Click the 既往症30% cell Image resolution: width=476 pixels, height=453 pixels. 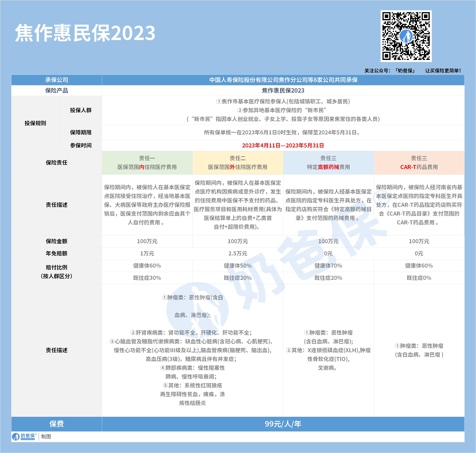point(147,278)
